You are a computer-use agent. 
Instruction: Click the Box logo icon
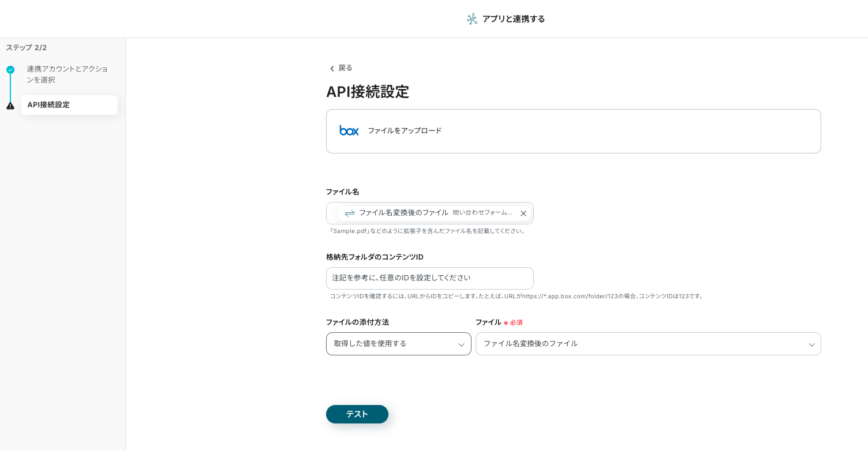tap(349, 131)
